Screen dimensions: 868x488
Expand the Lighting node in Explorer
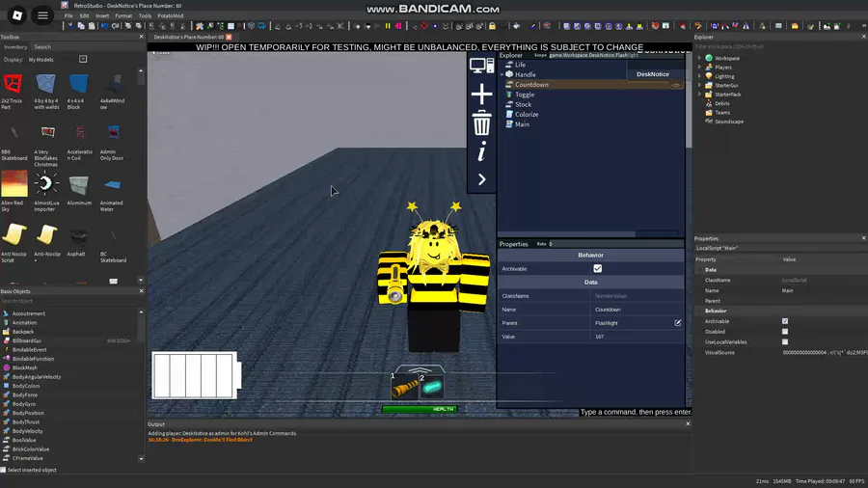point(700,76)
